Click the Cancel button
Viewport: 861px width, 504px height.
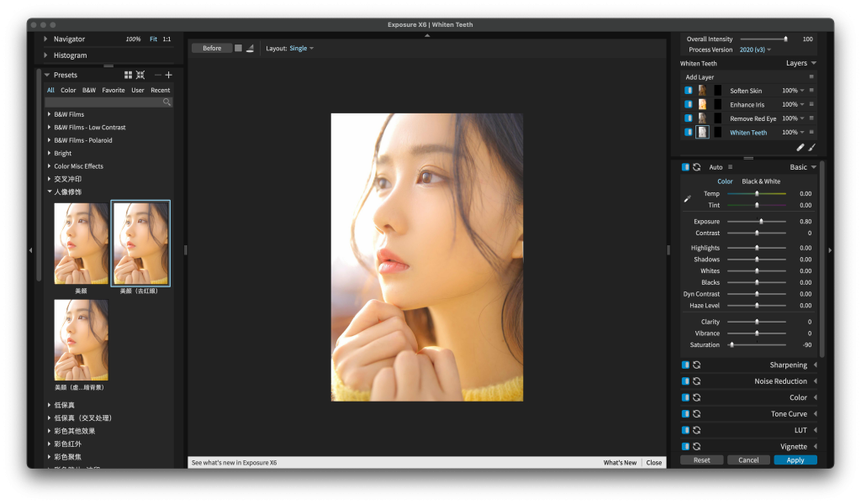coord(748,460)
